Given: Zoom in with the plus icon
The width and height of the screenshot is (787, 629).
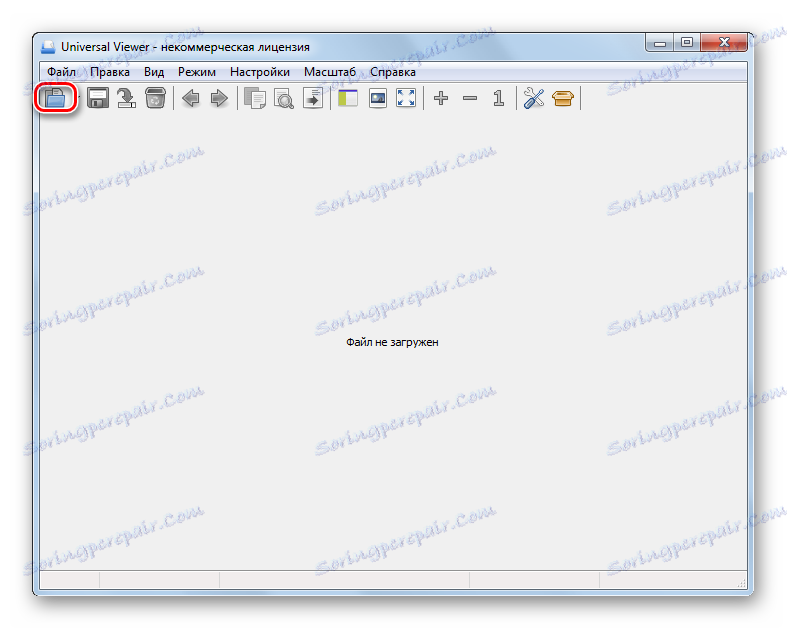Looking at the screenshot, I should tap(441, 98).
